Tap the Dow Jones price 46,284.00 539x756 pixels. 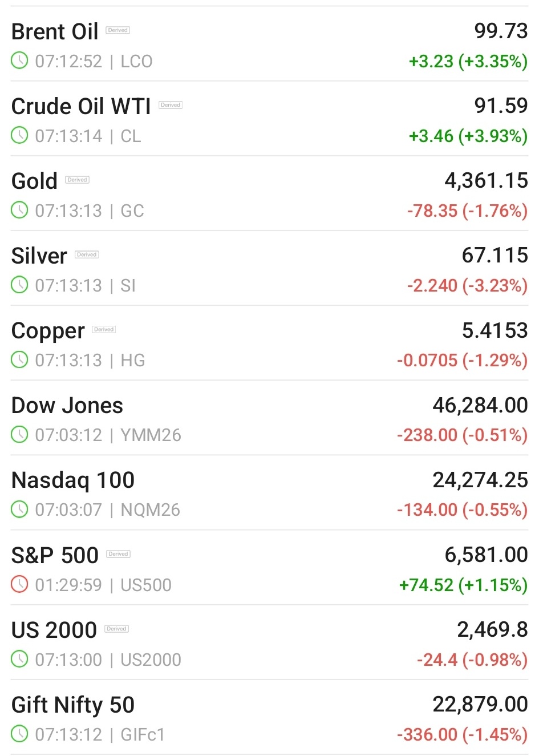[480, 406]
